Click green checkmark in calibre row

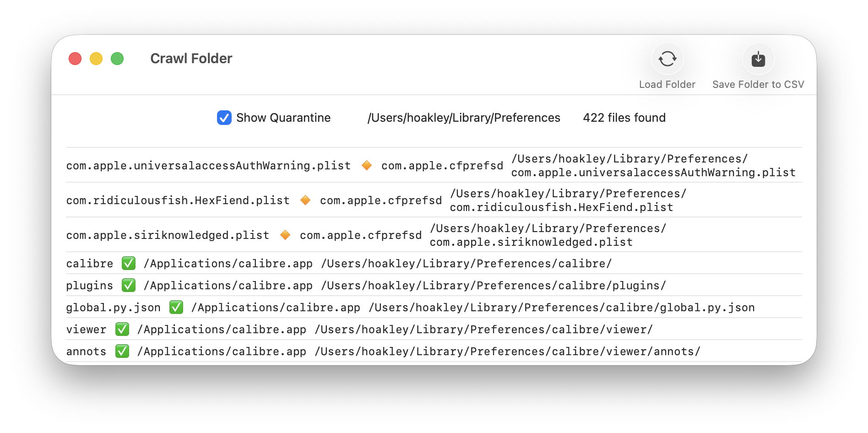pyautogui.click(x=128, y=263)
